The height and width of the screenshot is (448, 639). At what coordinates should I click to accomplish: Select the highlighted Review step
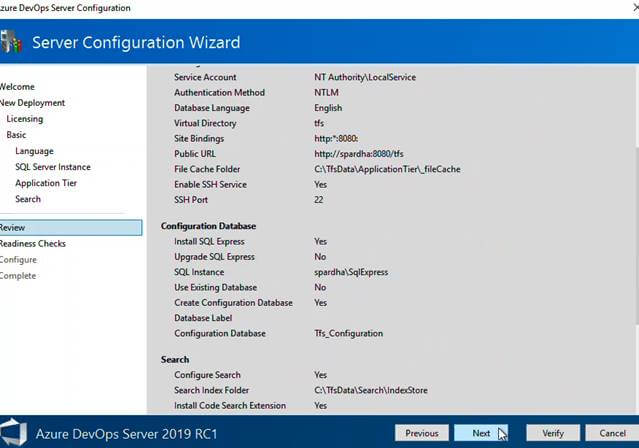(x=71, y=227)
